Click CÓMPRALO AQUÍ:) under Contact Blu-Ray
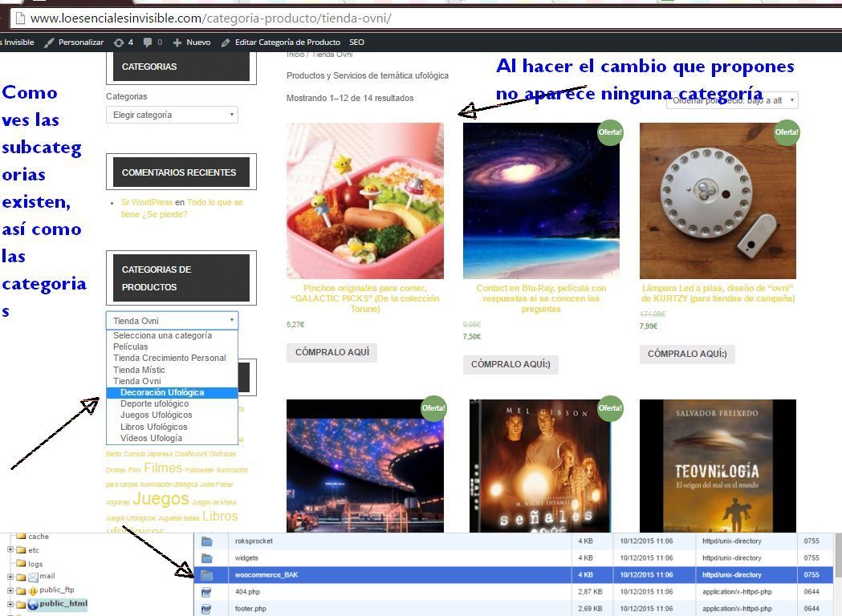 [x=510, y=364]
